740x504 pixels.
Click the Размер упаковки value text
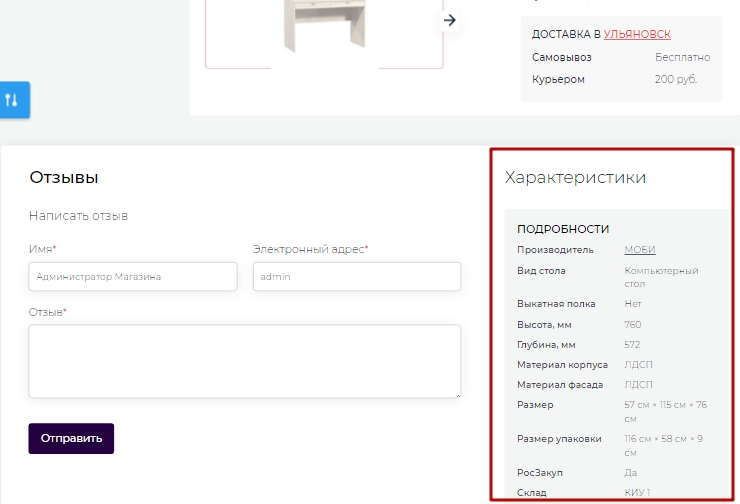tap(661, 445)
